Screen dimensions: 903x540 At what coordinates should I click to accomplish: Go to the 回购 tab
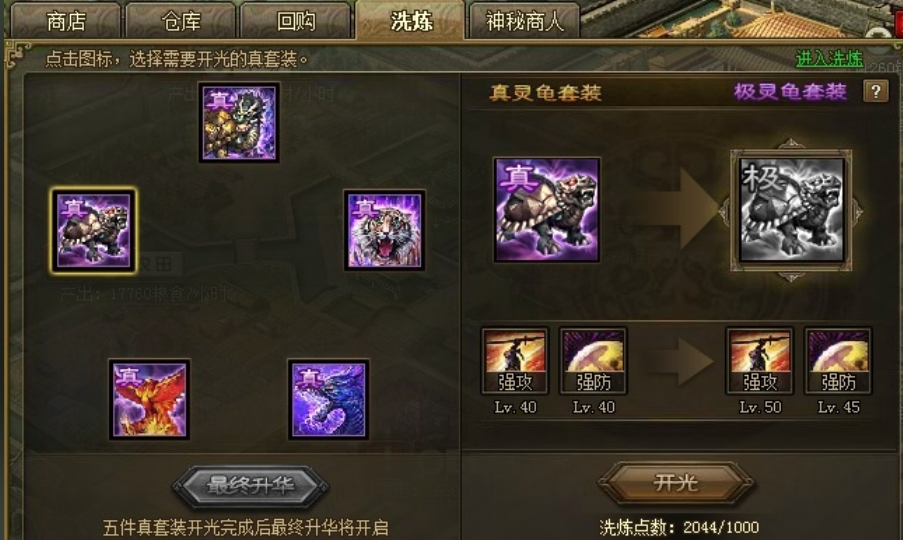295,21
